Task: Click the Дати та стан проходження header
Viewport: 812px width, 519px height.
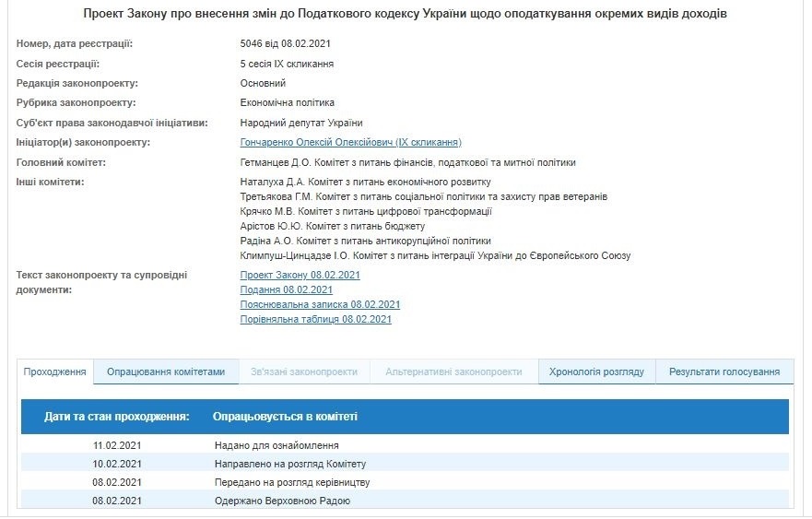Action: (116, 417)
